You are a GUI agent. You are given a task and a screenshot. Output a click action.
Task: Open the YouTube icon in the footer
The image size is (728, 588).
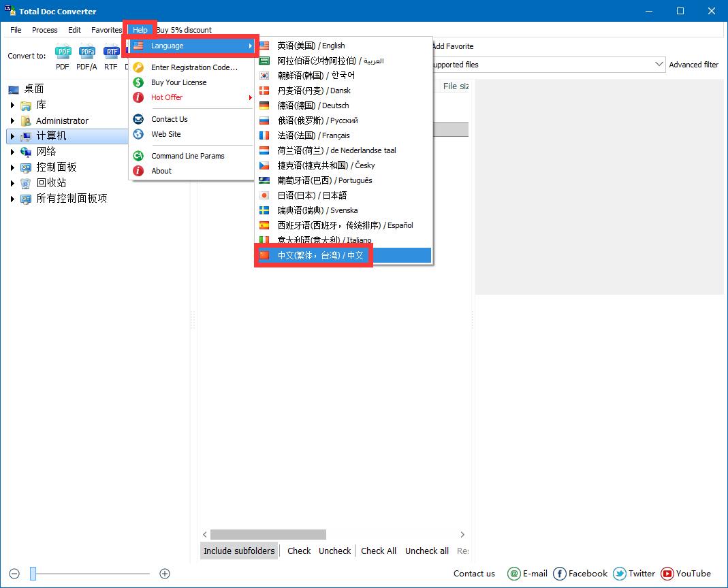[667, 574]
